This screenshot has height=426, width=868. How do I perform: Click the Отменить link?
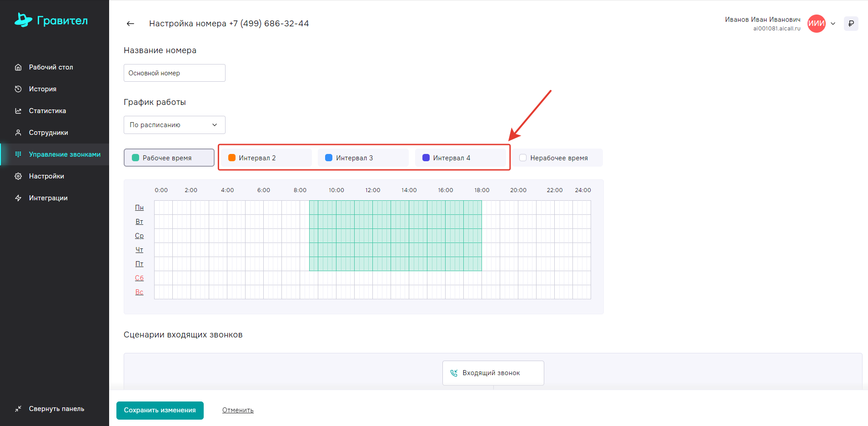pyautogui.click(x=238, y=410)
